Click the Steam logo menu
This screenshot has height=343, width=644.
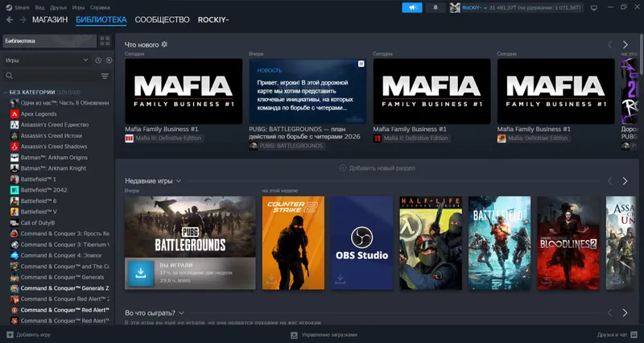click(9, 7)
